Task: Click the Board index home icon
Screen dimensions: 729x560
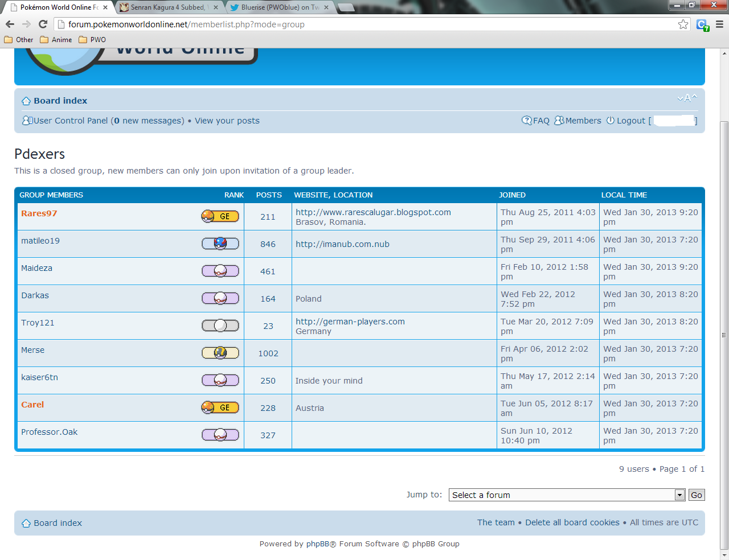Action: tap(26, 101)
